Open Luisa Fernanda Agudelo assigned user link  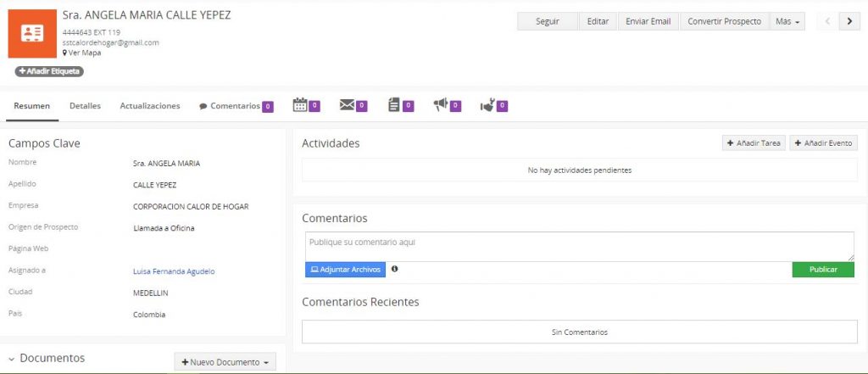tap(174, 271)
